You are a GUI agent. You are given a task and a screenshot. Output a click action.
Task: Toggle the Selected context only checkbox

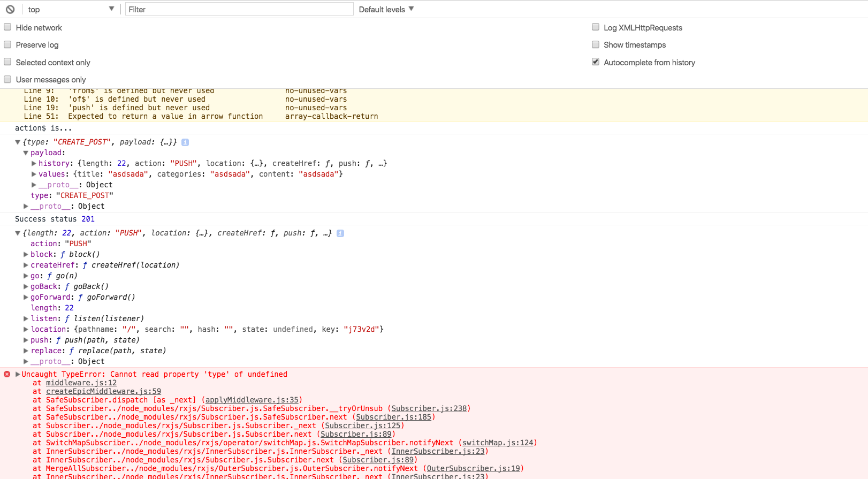[7, 62]
